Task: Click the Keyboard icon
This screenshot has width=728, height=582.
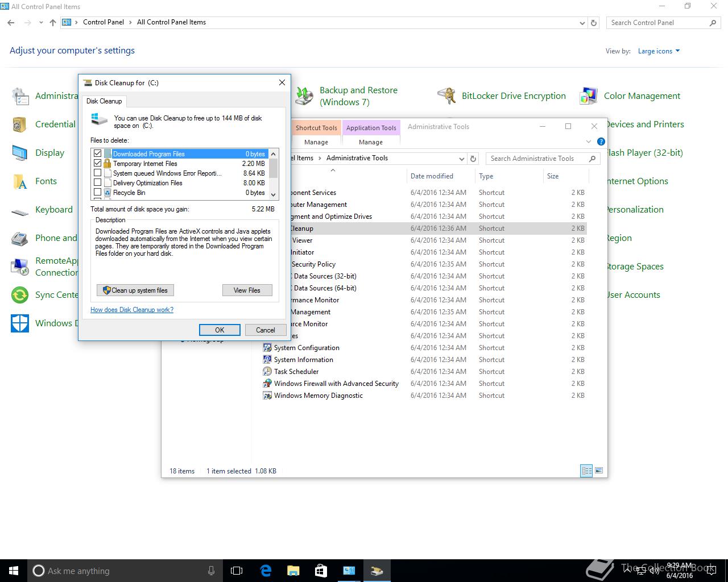Action: click(20, 212)
